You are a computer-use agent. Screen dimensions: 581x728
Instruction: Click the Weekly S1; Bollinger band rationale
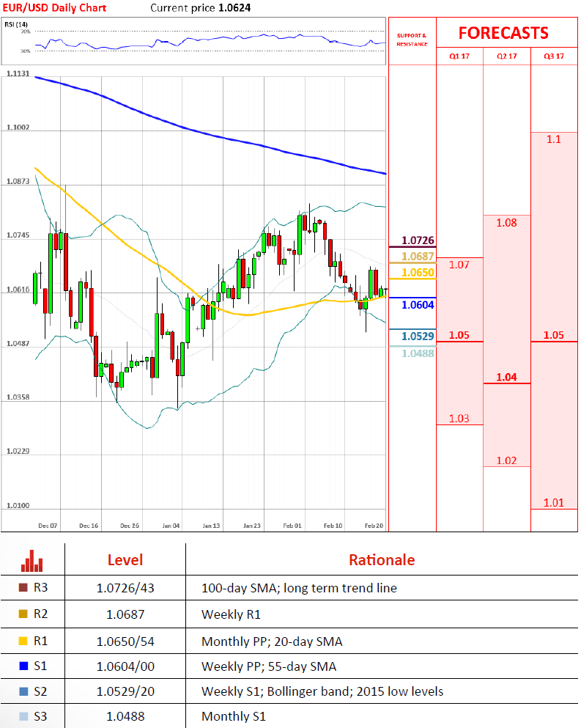pos(322,692)
